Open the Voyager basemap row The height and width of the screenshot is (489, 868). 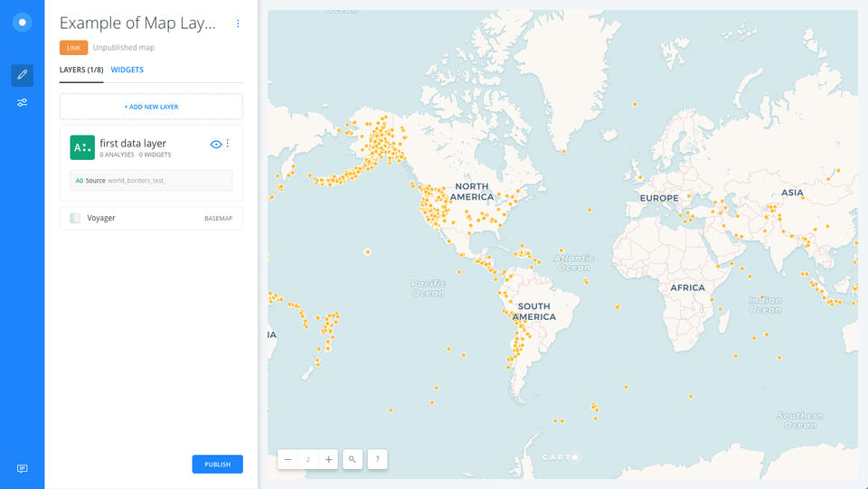pos(151,218)
